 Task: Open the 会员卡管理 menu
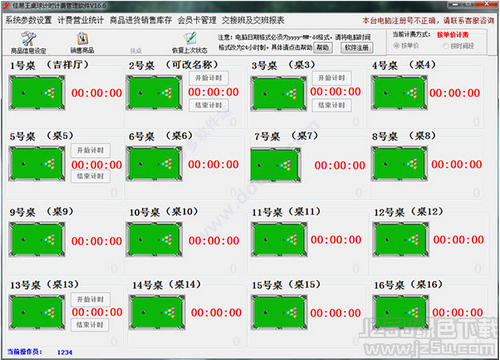pyautogui.click(x=197, y=20)
